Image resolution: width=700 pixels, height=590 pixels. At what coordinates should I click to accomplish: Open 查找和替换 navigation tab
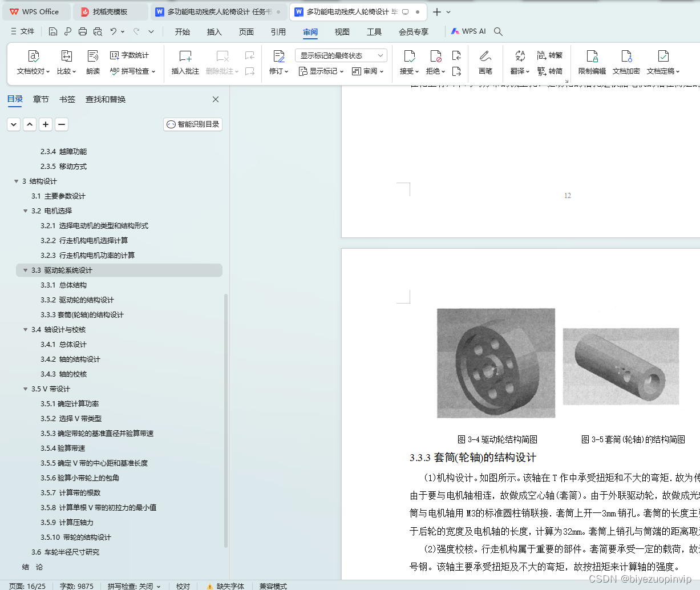106,99
